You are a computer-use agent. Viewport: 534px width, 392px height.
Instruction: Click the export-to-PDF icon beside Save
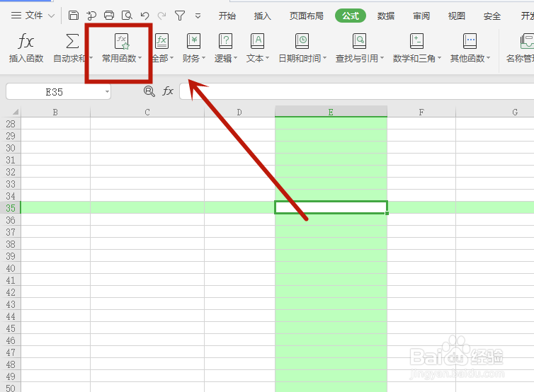point(91,16)
